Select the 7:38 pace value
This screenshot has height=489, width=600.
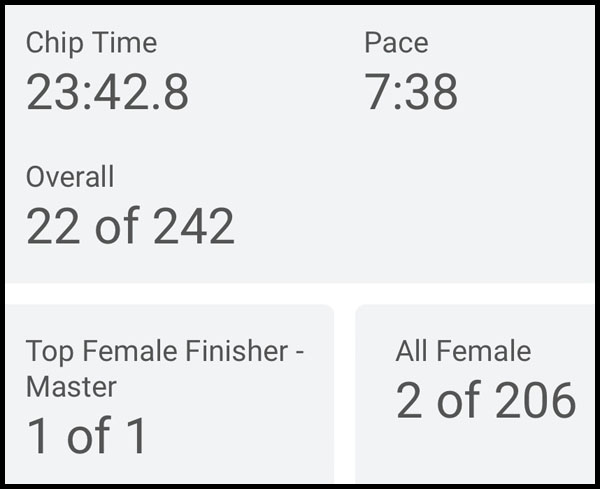point(411,93)
